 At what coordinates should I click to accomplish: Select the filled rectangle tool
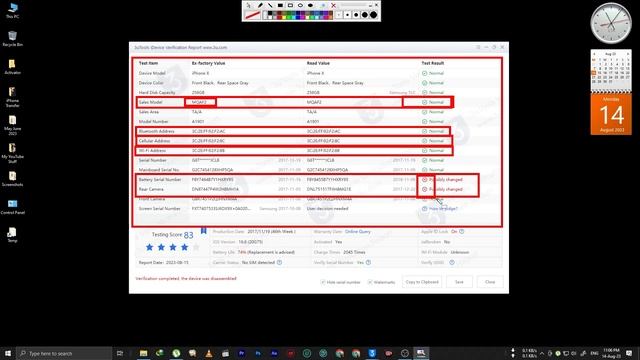point(280,5)
